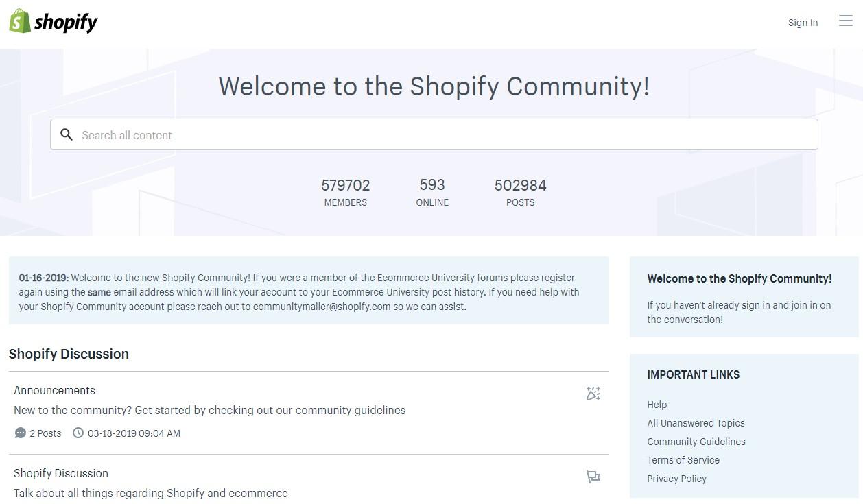The height and width of the screenshot is (504, 863).
Task: Open the Terms of Service
Action: pos(683,460)
